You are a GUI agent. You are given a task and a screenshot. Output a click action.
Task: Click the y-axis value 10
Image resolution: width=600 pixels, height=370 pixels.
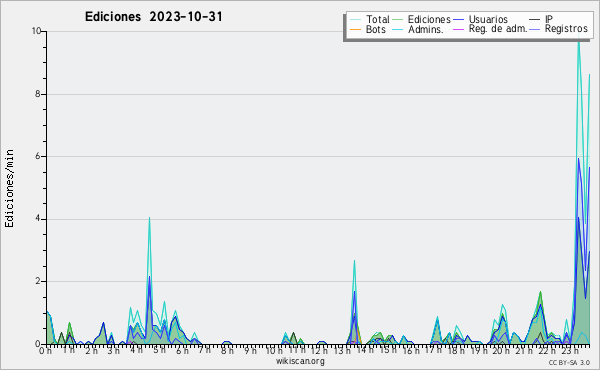tap(36, 31)
